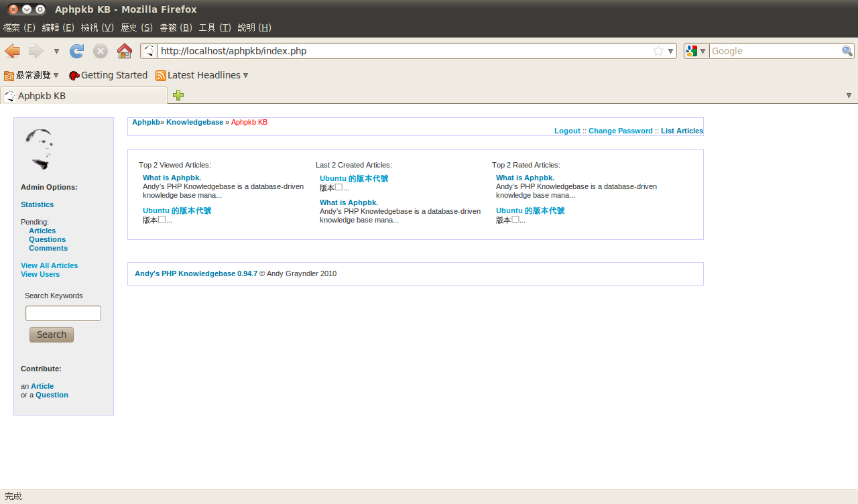Click the Knowledgebase breadcrumb link
The height and width of the screenshot is (504, 858).
pos(194,122)
